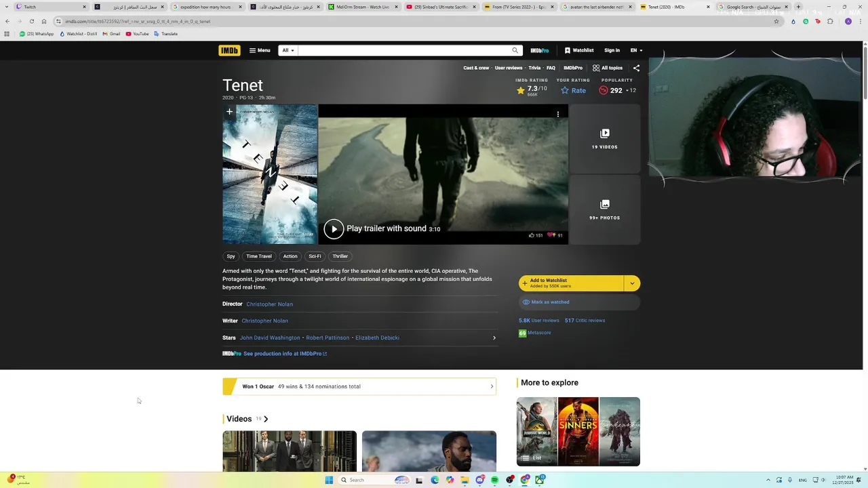Switch to the MeliOrm Stream tab
The height and width of the screenshot is (488, 868).
point(363,7)
